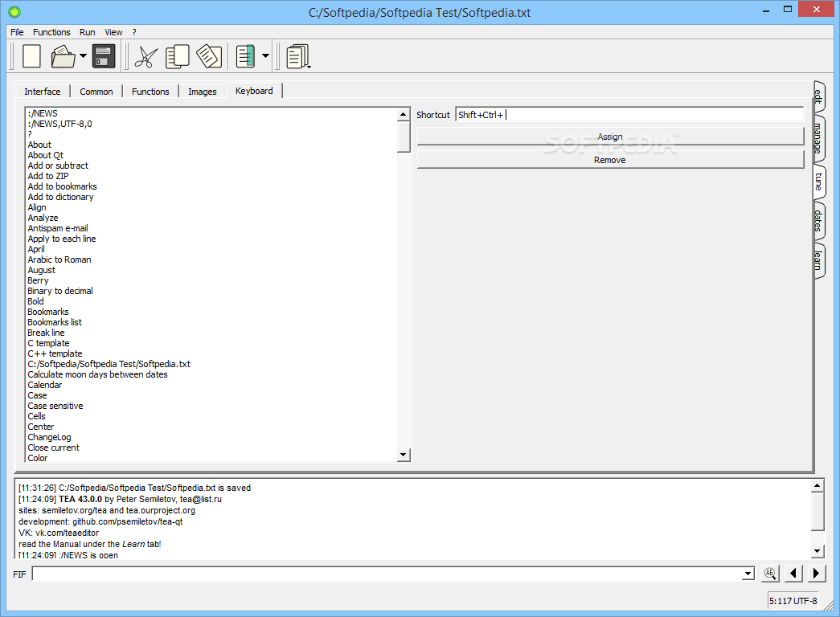Click the log pane scroll down arrow

(817, 550)
